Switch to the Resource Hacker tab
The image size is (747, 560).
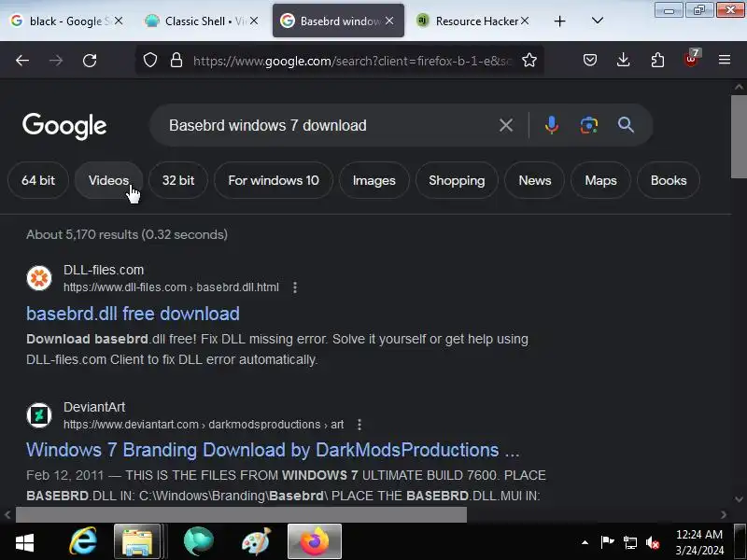click(472, 21)
